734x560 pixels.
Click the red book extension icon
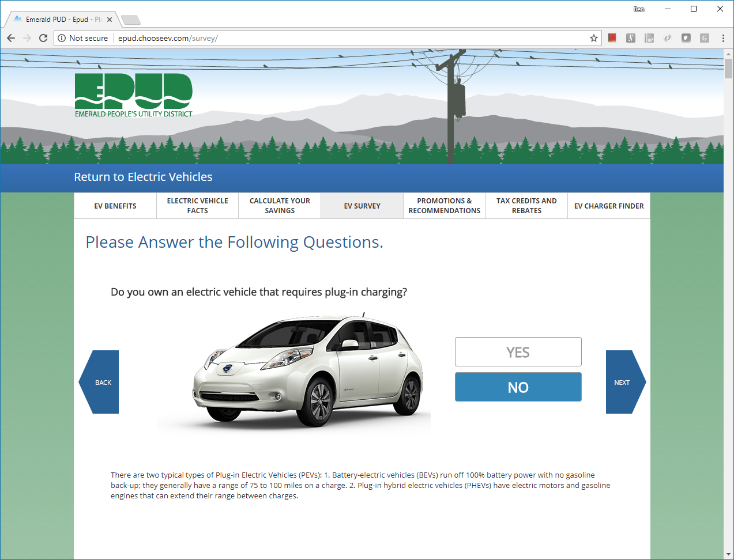click(612, 38)
